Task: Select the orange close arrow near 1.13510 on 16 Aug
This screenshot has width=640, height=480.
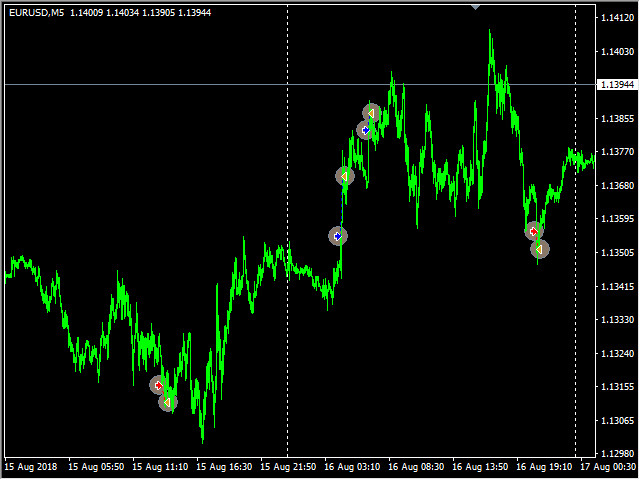Action: (540, 249)
